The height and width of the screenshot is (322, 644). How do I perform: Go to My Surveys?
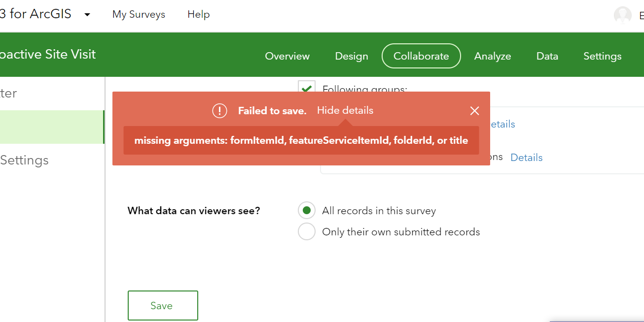tap(139, 15)
